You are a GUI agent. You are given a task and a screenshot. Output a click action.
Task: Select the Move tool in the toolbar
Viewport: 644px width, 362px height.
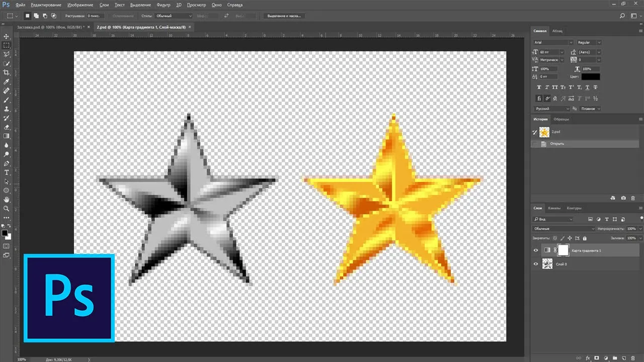pos(7,37)
